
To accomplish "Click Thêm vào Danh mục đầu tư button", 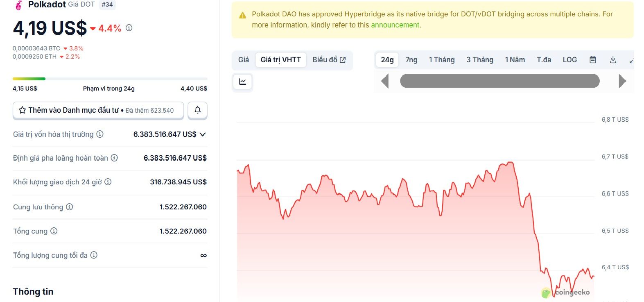I will (98, 110).
